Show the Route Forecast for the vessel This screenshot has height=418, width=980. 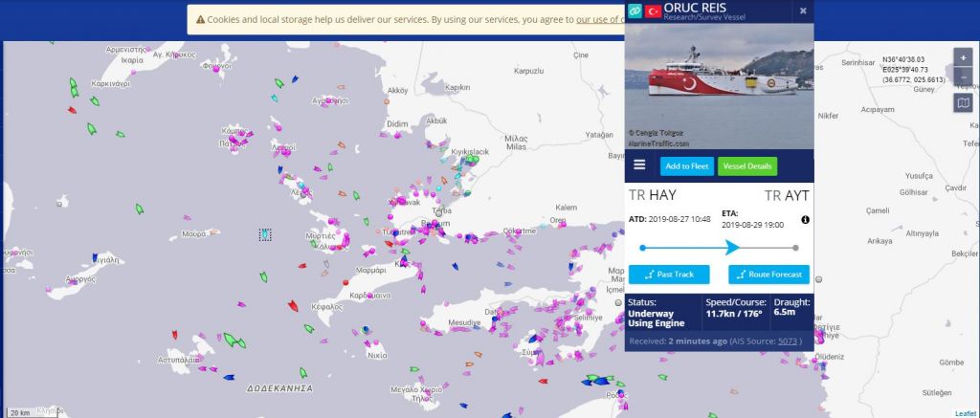[x=768, y=275]
